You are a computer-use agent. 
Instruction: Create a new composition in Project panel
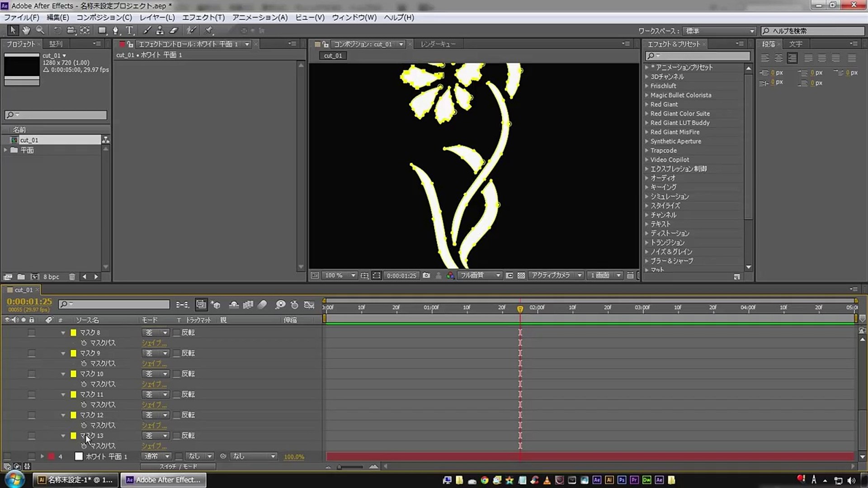pos(34,277)
